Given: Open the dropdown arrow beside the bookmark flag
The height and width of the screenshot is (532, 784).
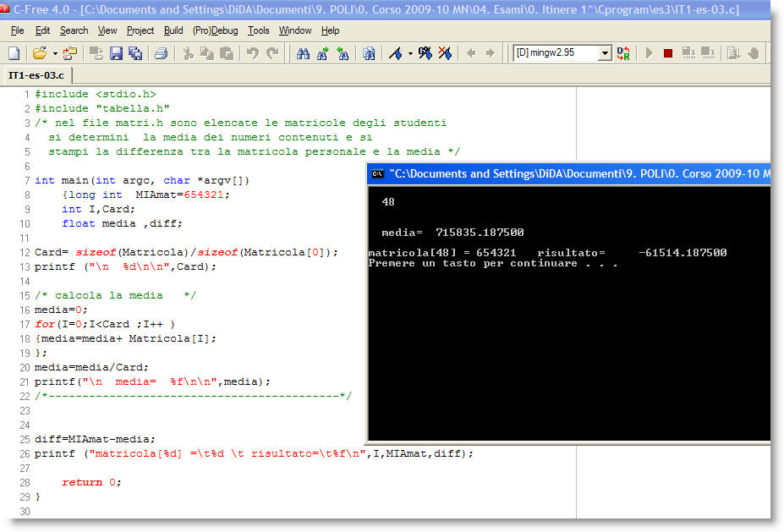Looking at the screenshot, I should click(x=410, y=53).
